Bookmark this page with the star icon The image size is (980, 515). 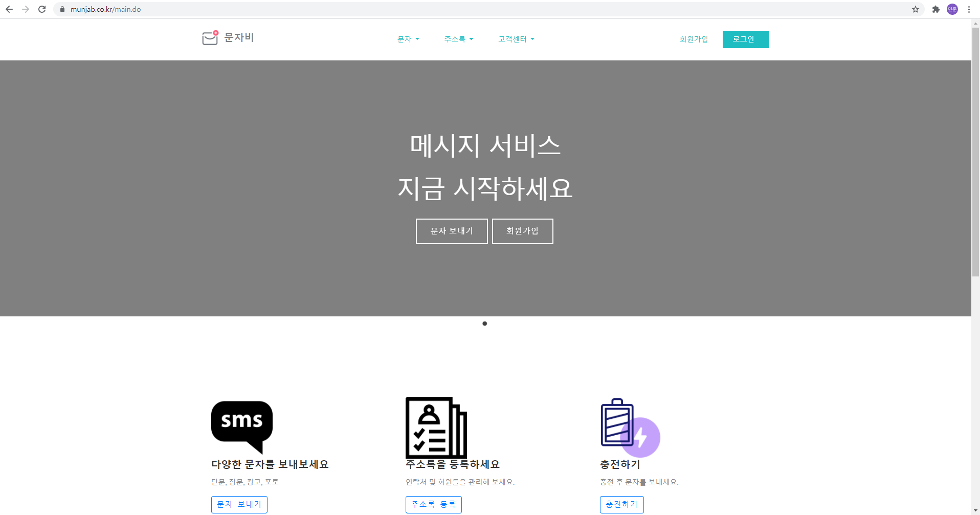click(x=915, y=9)
